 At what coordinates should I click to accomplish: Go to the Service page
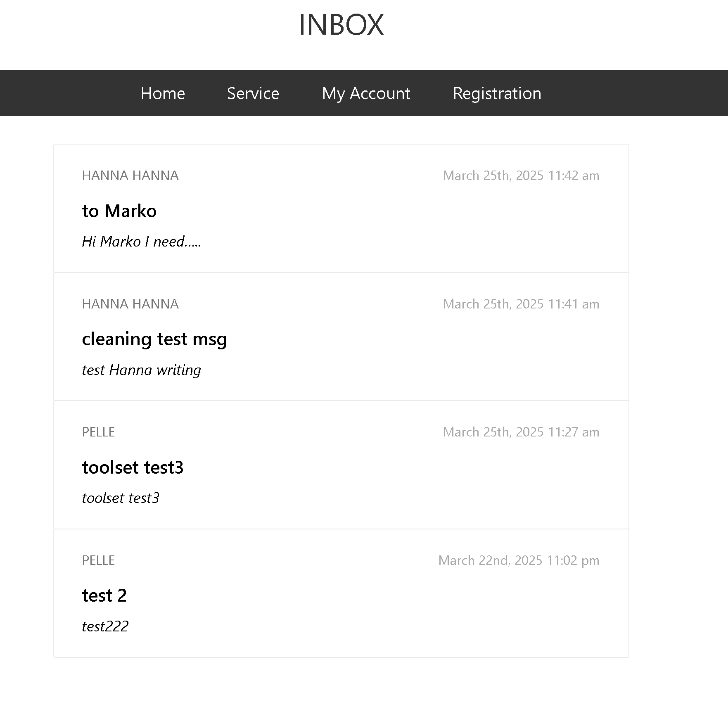tap(253, 93)
